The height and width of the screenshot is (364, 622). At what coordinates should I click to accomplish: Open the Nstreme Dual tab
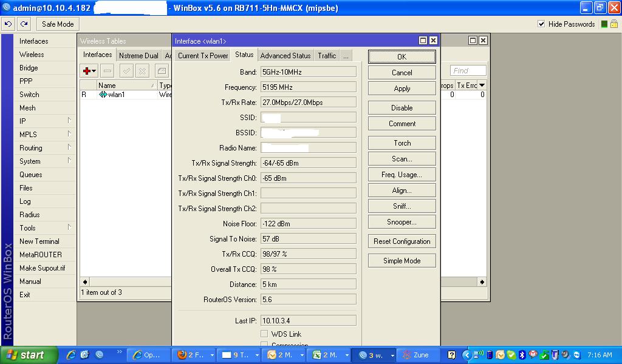point(138,55)
